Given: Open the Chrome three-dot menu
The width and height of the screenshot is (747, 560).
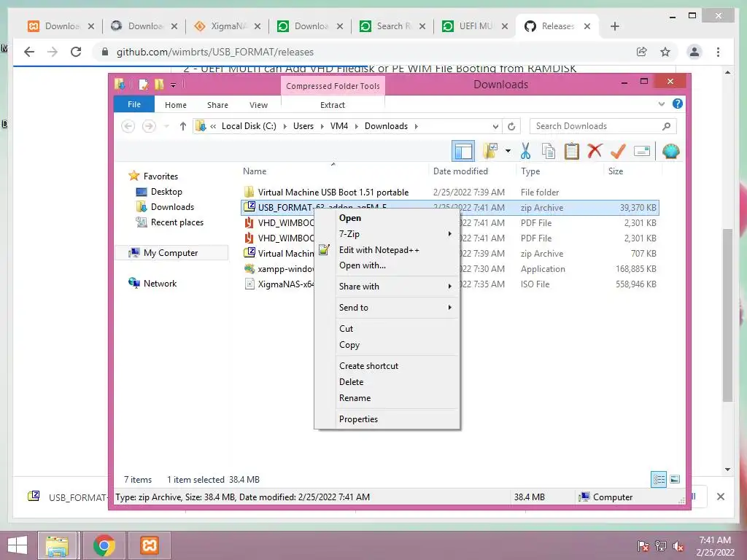Looking at the screenshot, I should [718, 52].
